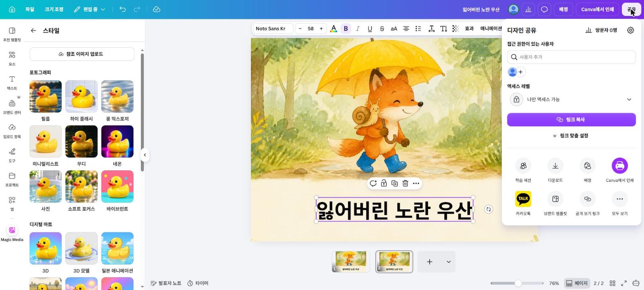Open 요소 elements sidebar panel
The width and height of the screenshot is (644, 290).
pyautogui.click(x=12, y=58)
